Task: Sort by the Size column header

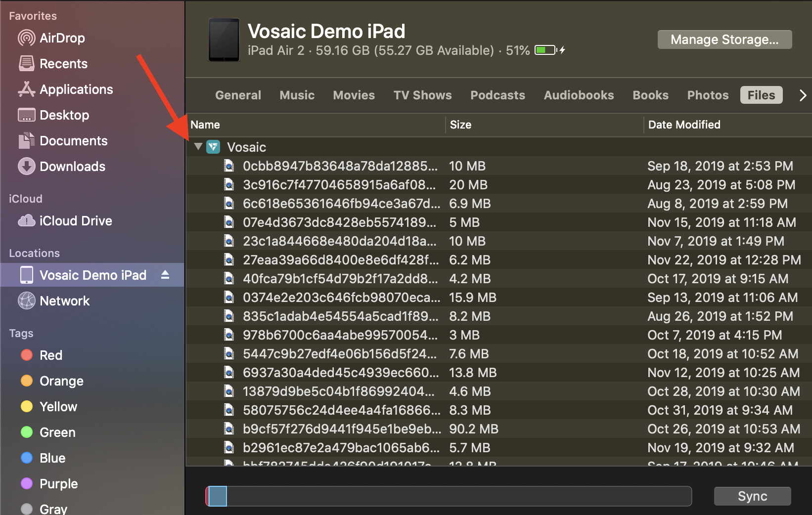Action: click(544, 125)
